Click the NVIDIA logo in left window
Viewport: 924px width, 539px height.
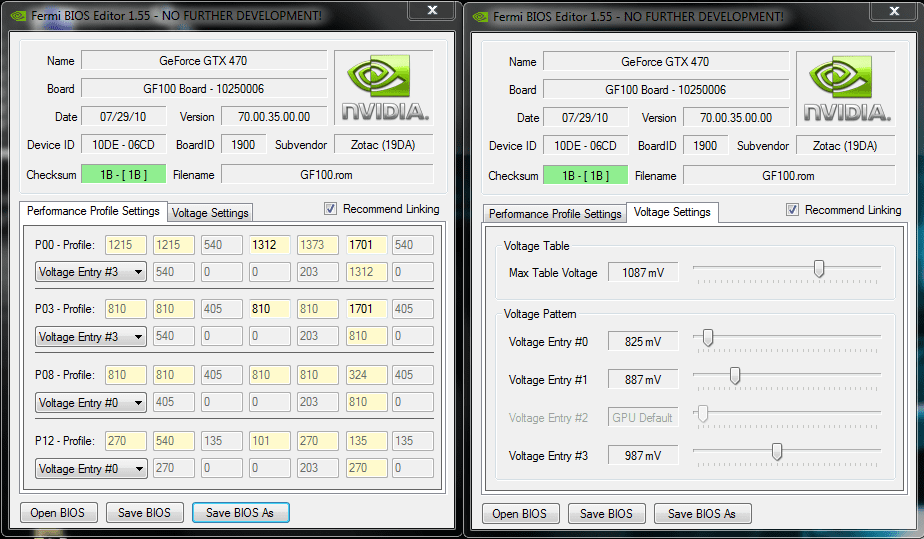tap(384, 87)
